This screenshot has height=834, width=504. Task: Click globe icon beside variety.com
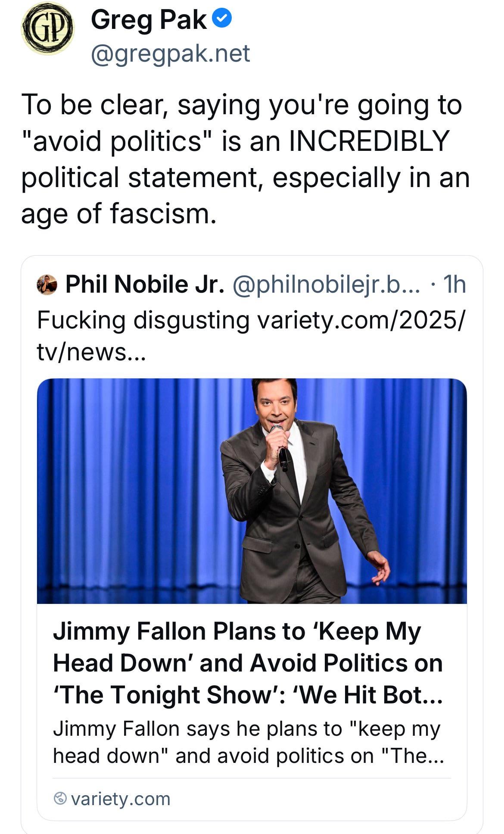tap(60, 799)
